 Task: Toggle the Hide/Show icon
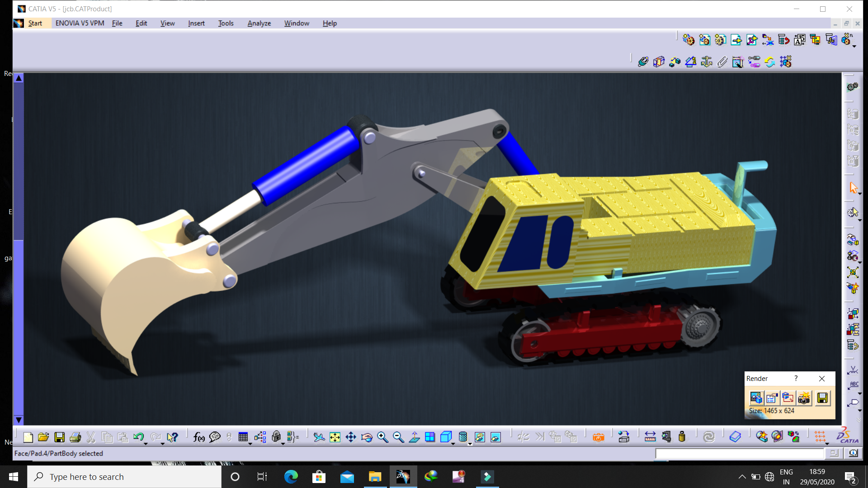(480, 437)
